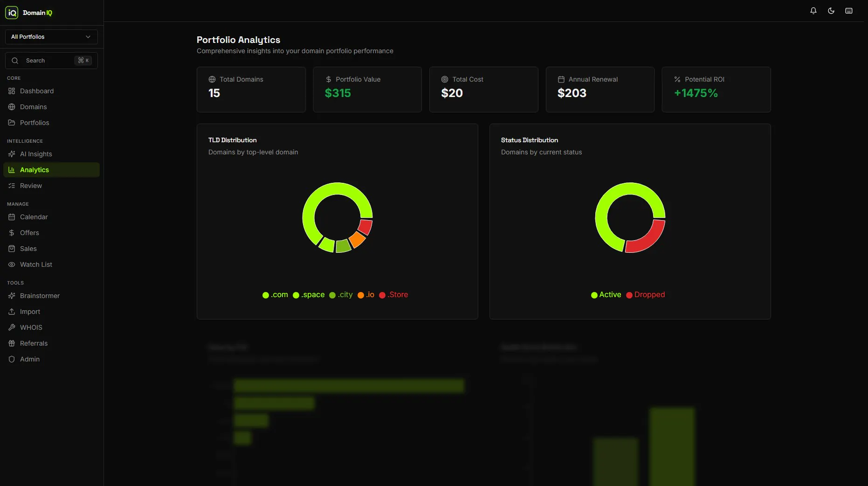Click the Portfolio Value $315 card
The width and height of the screenshot is (868, 486).
[x=367, y=90]
